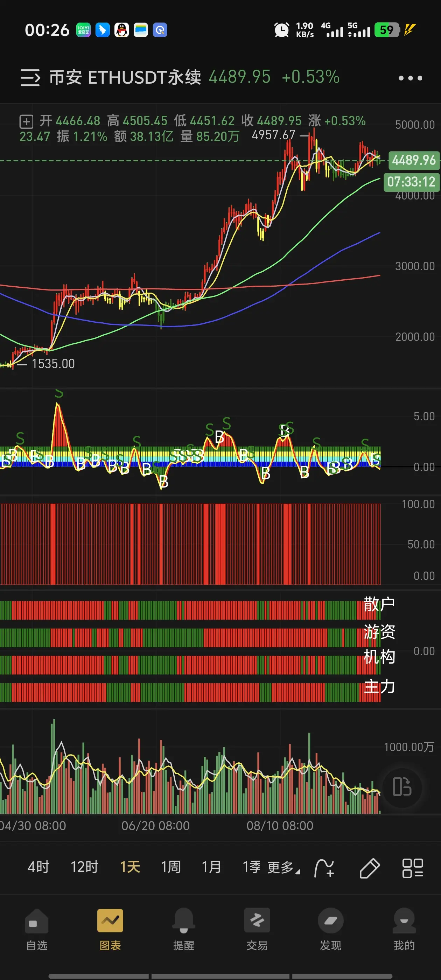Tap the 游资 indicator row label
The image size is (441, 980).
[x=379, y=631]
